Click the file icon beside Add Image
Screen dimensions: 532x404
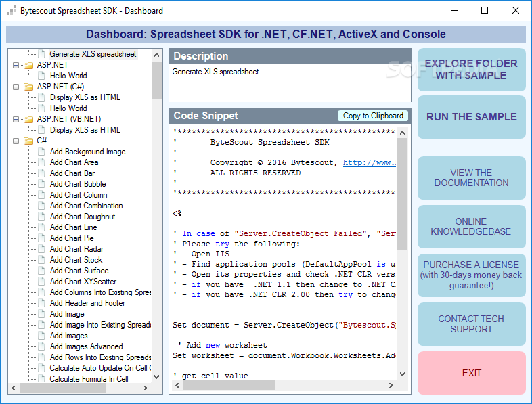click(x=41, y=314)
